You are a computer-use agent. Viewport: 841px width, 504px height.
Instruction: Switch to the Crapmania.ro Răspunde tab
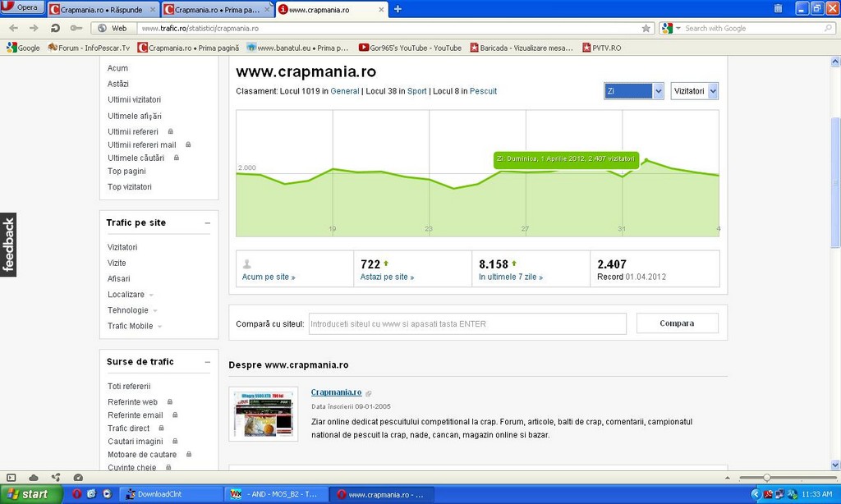(102, 10)
